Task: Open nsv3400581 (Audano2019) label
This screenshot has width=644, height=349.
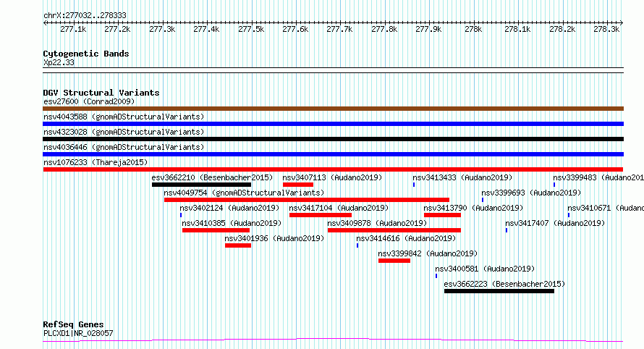Action: click(485, 269)
